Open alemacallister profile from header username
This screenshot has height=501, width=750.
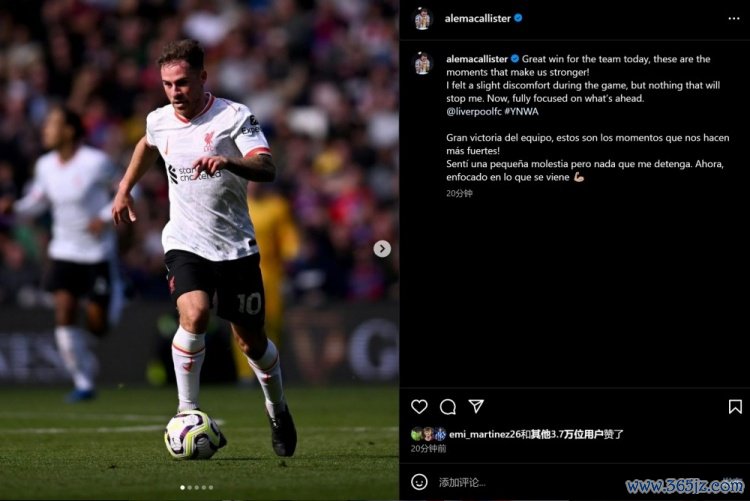tap(477, 19)
